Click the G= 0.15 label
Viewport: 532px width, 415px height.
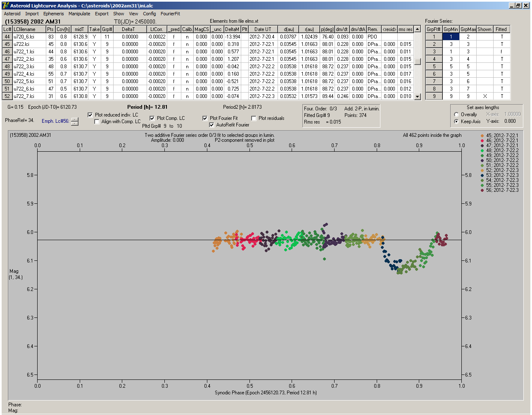16,107
